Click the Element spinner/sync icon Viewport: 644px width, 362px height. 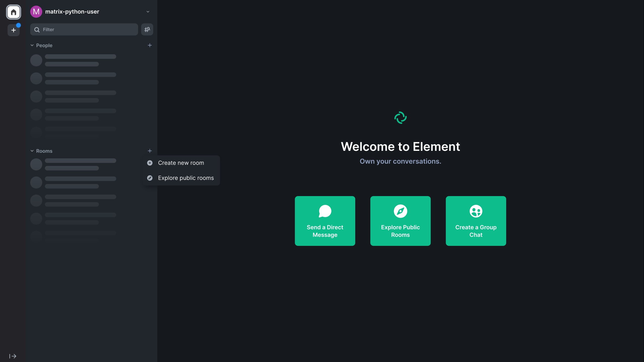pyautogui.click(x=400, y=118)
